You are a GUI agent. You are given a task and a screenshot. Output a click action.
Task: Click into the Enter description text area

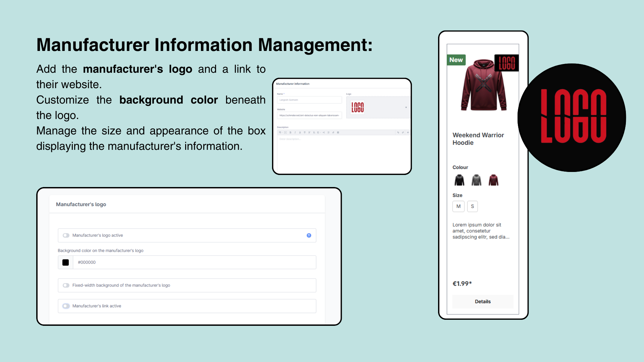(343, 154)
